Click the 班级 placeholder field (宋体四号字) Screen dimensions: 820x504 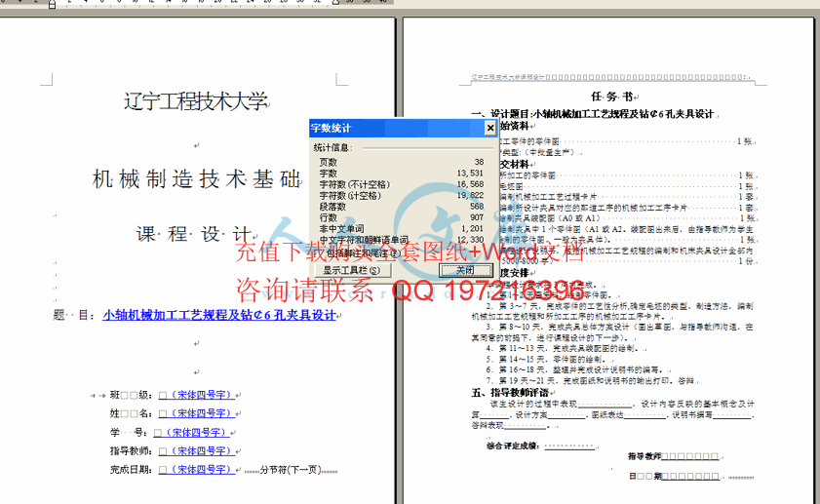click(x=196, y=395)
